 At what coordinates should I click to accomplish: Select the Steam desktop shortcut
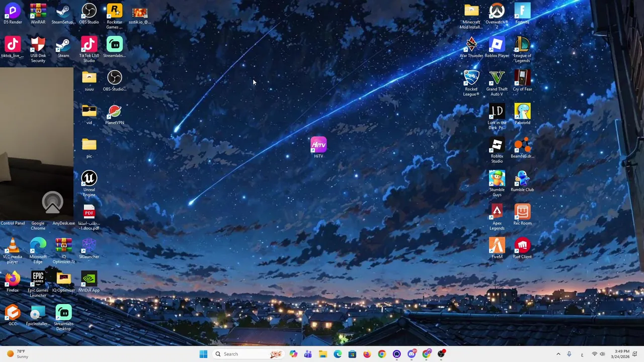(63, 48)
